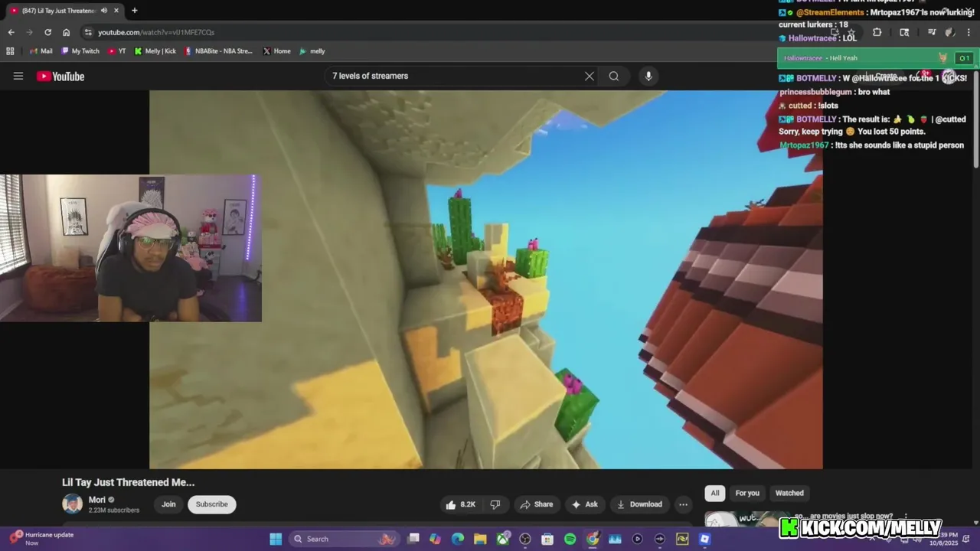View site information icon in address bar
Screen dimensions: 980x551
pos(88,32)
